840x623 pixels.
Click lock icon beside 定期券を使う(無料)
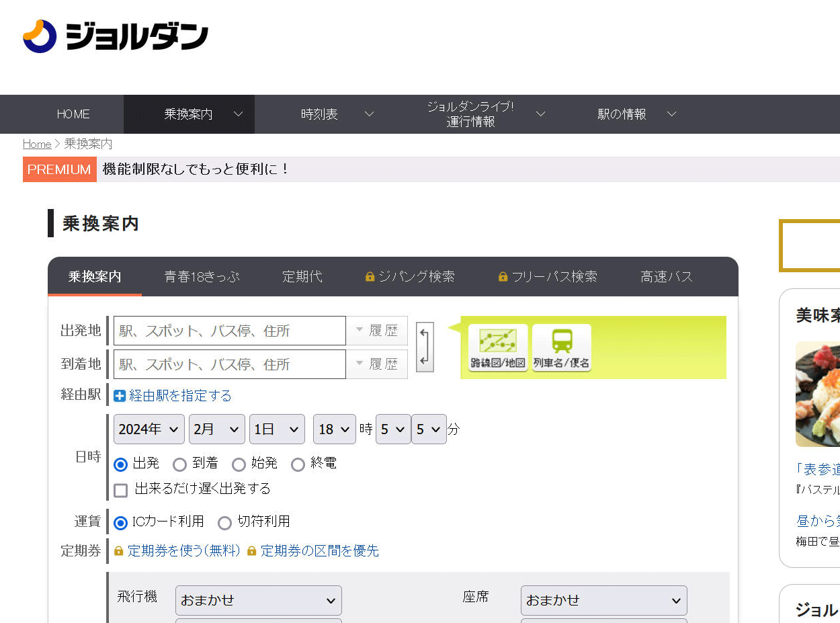pyautogui.click(x=119, y=551)
